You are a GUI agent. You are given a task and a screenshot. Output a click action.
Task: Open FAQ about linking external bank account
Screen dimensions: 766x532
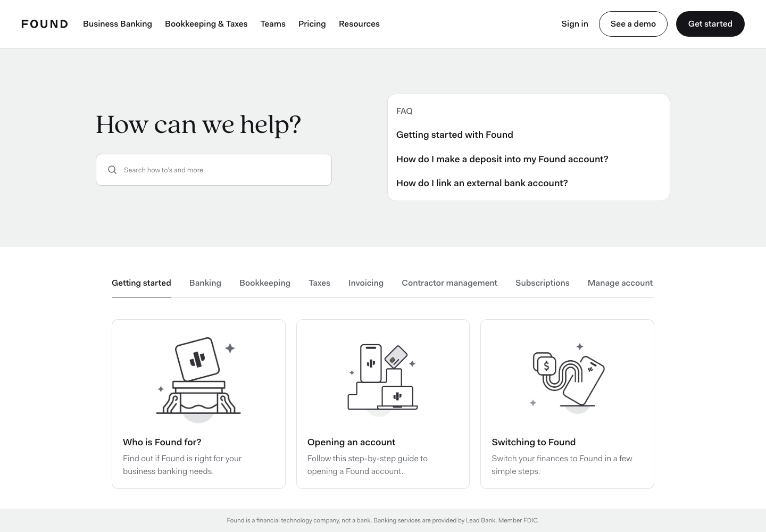pos(482,183)
